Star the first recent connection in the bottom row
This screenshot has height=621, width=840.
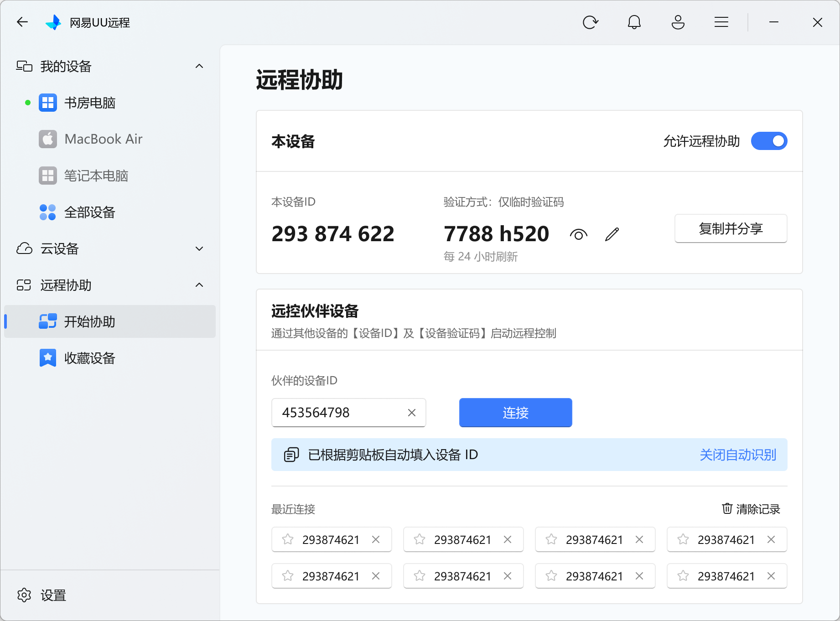point(288,576)
